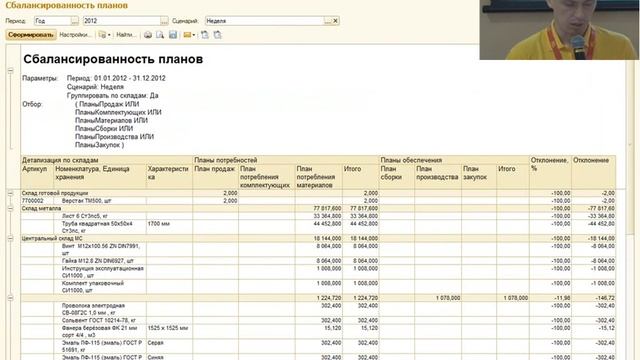Click the Отклонение, % column header
The image size is (640, 360).
[x=550, y=172]
